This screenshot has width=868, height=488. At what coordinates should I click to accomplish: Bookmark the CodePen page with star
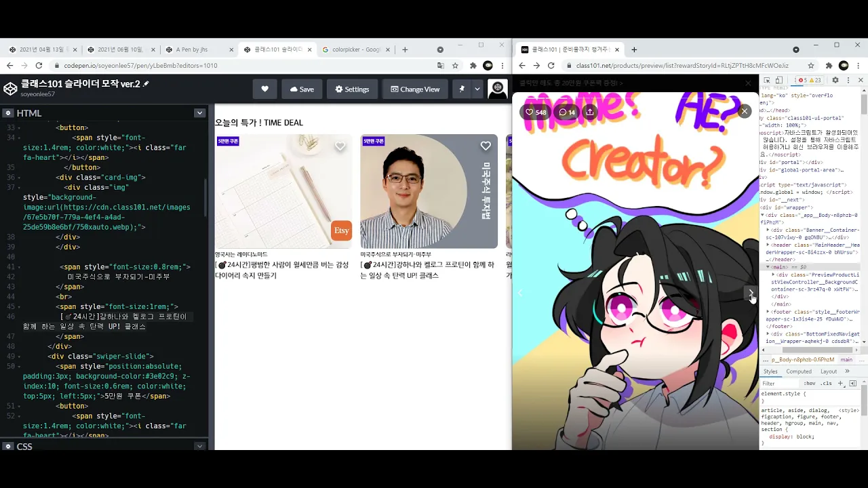tap(455, 66)
